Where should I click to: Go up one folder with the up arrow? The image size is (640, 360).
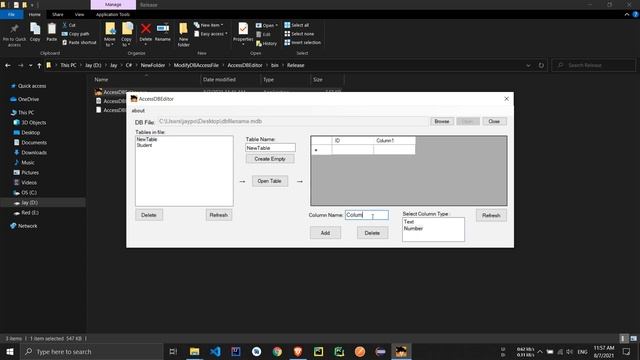pyautogui.click(x=39, y=65)
